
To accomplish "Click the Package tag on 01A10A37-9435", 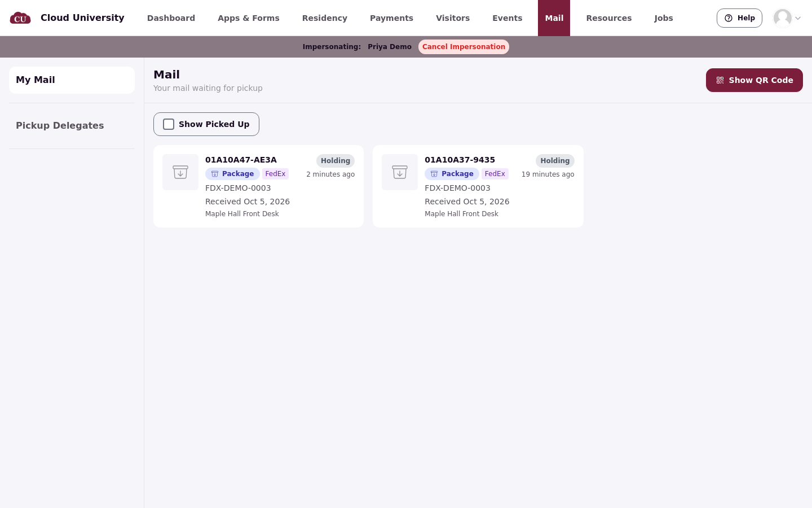I will pos(452,174).
